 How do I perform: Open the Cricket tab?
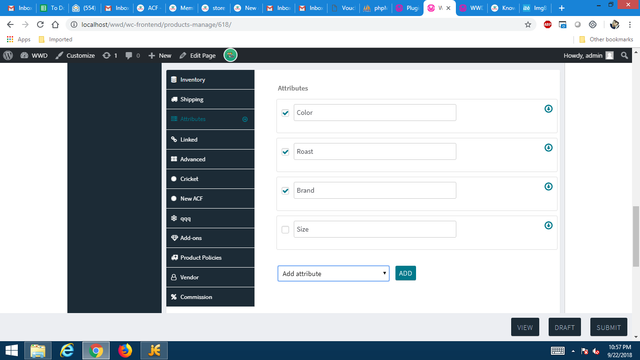[210, 179]
